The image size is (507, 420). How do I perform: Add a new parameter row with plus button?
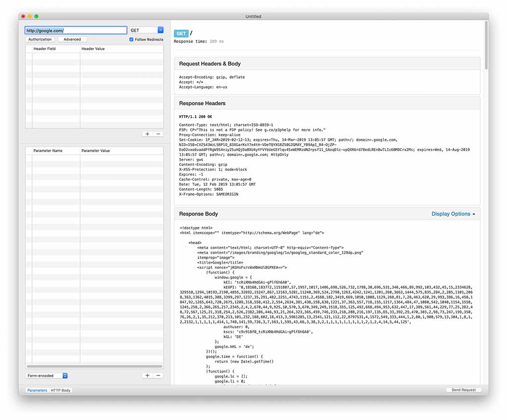[148, 375]
